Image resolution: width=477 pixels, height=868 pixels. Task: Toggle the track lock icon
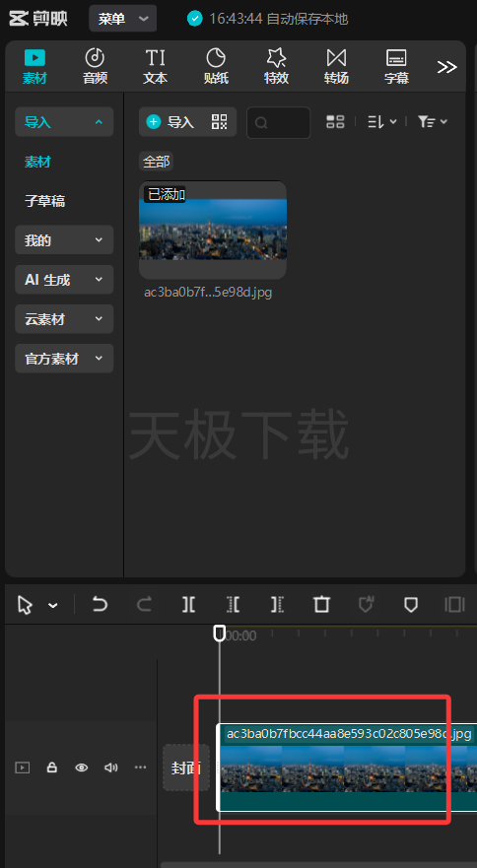[51, 768]
